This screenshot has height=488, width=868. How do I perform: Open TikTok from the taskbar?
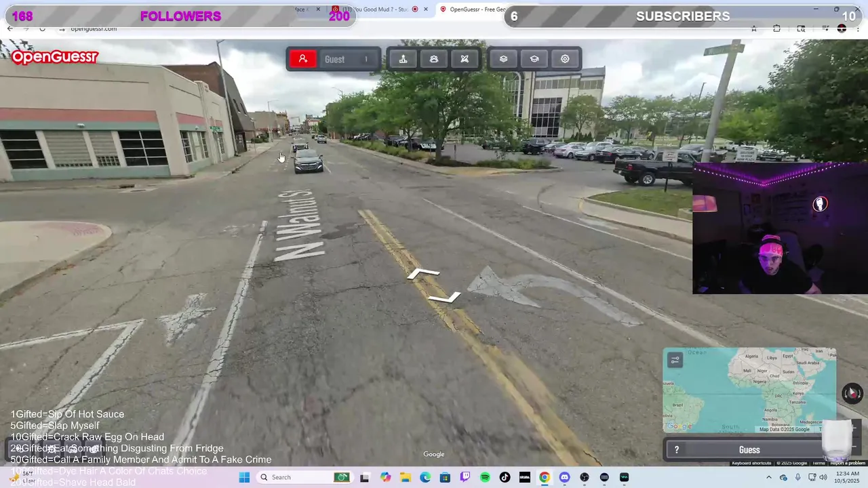tap(505, 477)
